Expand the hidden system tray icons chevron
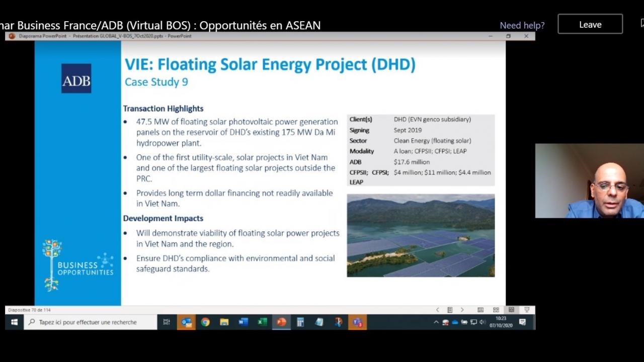644x362 pixels. coord(436,322)
